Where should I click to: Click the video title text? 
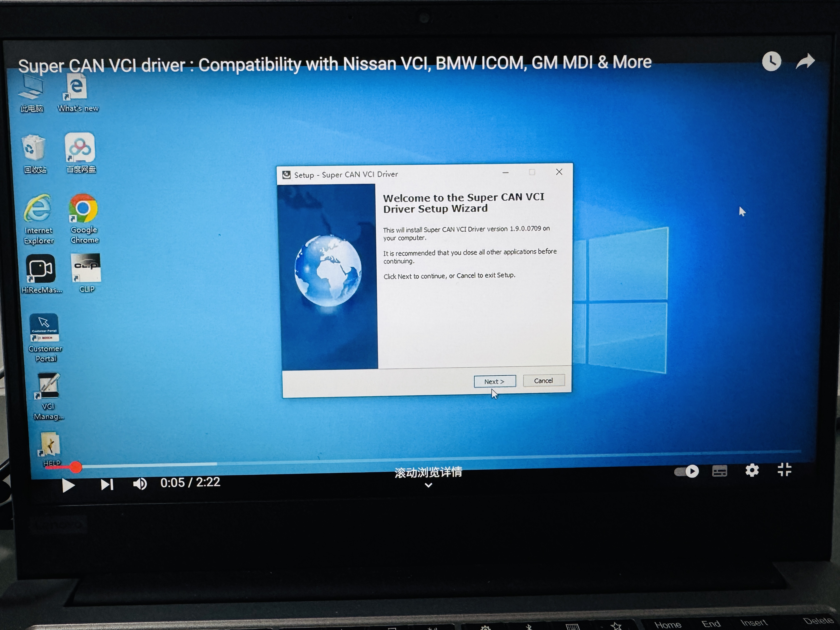(x=335, y=64)
